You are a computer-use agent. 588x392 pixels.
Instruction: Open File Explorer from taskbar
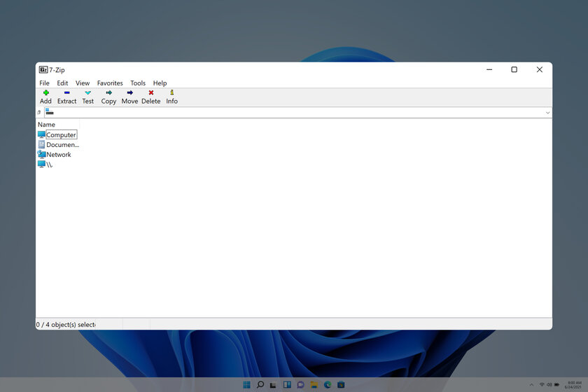coord(314,384)
